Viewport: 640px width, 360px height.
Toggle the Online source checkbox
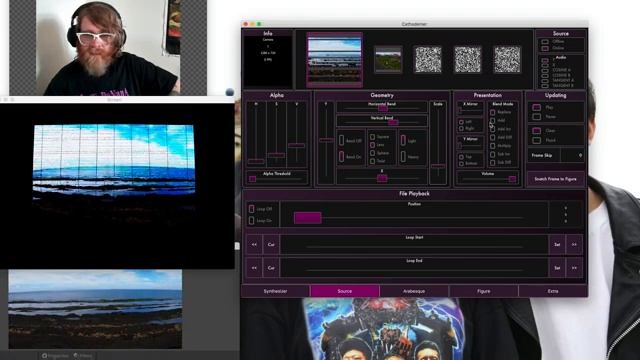coord(545,48)
